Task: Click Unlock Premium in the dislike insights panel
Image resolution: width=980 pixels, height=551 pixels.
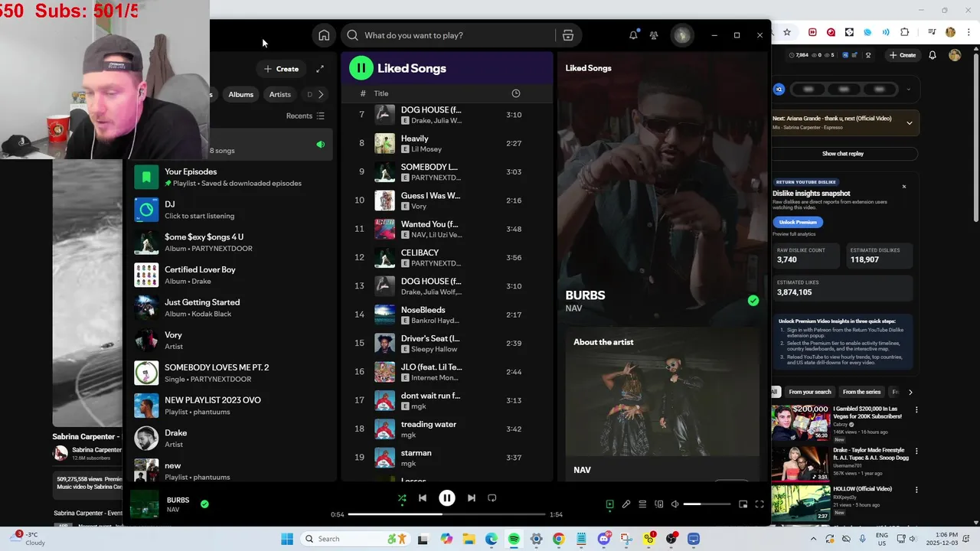Action: [797, 222]
